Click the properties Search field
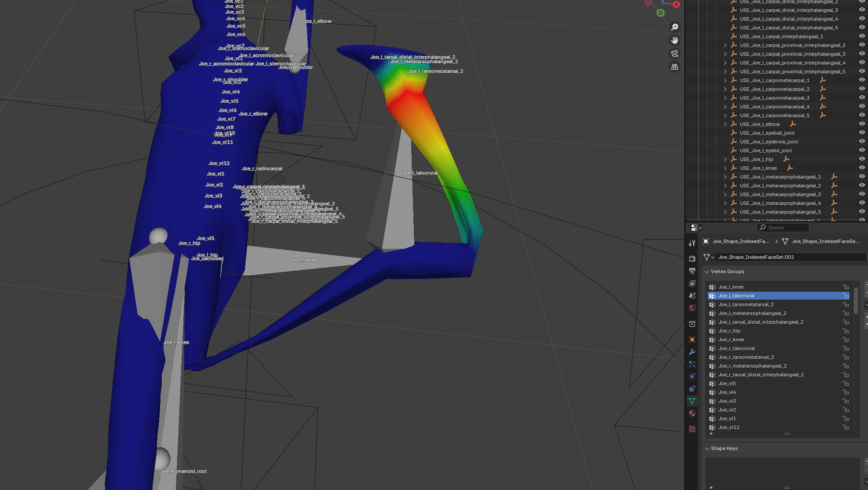Image resolution: width=868 pixels, height=490 pixels. click(783, 228)
